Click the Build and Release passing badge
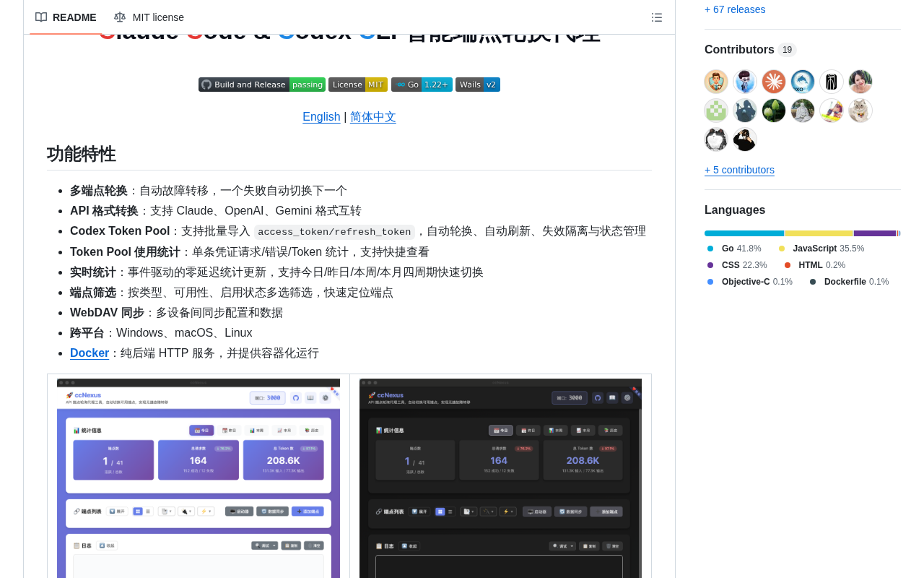Viewport: 924px width, 578px height. 262,85
